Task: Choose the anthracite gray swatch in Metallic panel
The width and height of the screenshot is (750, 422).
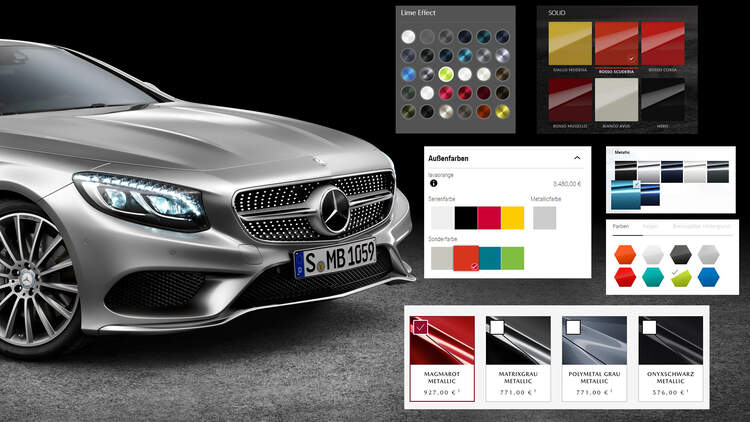Action: [x=718, y=172]
